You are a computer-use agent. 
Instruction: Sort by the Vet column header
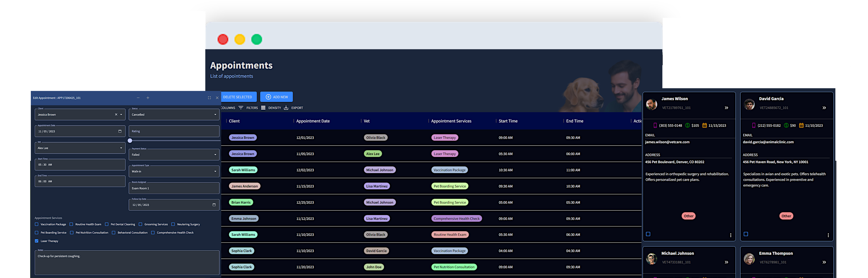click(367, 121)
